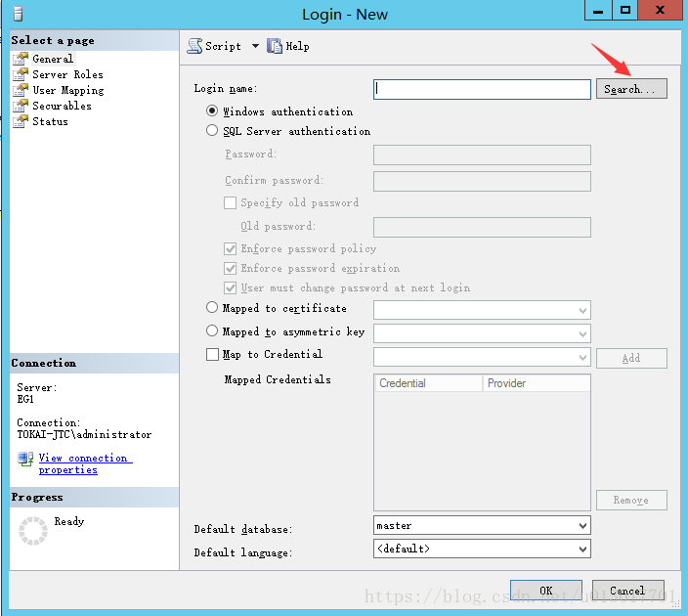Select SQL Server authentication radio button
Viewport: 688px width, 616px height.
click(x=212, y=130)
